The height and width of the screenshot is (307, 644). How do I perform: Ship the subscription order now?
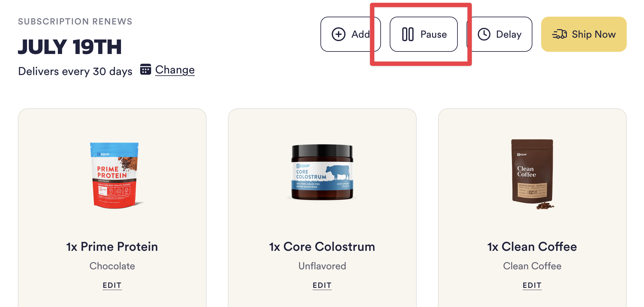click(584, 34)
